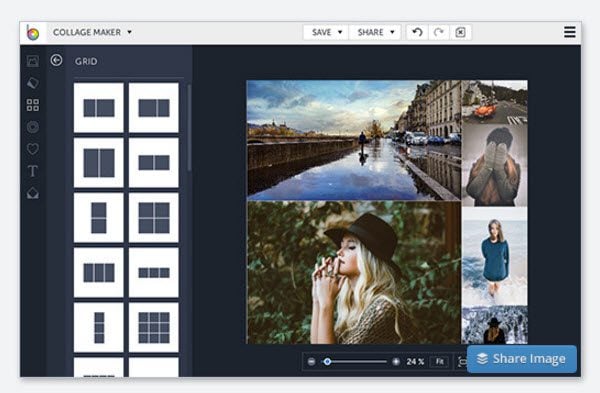
Task: Open the Collage Maker dropdown
Action: pos(92,32)
